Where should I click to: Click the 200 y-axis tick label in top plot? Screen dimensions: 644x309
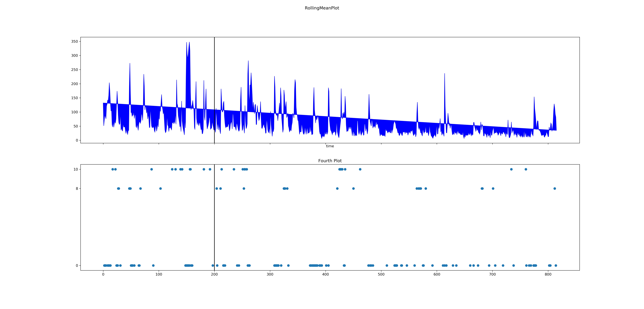click(75, 84)
